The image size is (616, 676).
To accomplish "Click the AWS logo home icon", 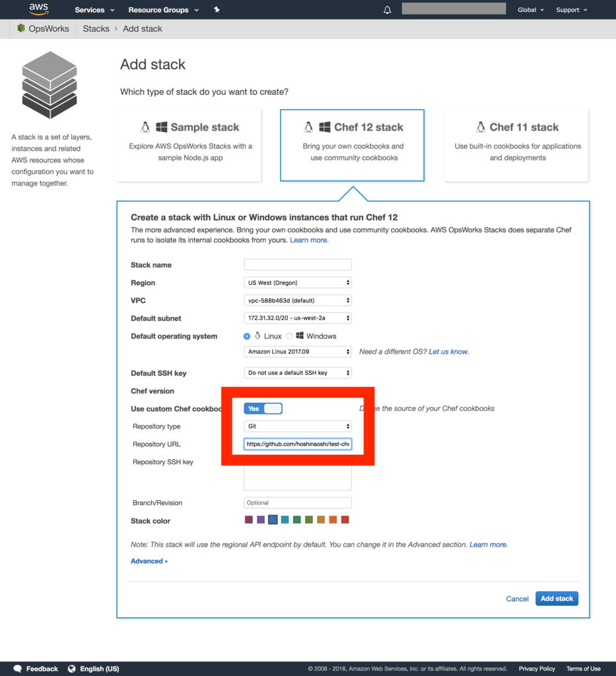I will (x=39, y=9).
